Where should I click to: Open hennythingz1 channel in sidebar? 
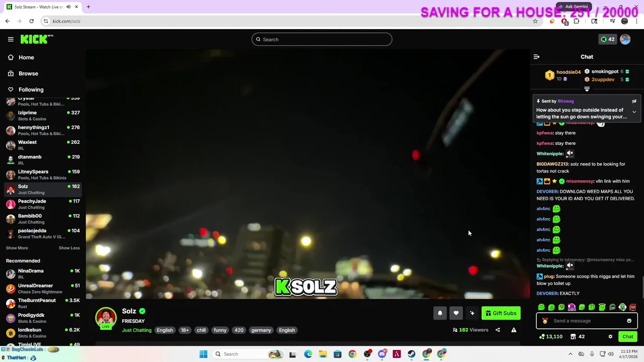[43, 130]
